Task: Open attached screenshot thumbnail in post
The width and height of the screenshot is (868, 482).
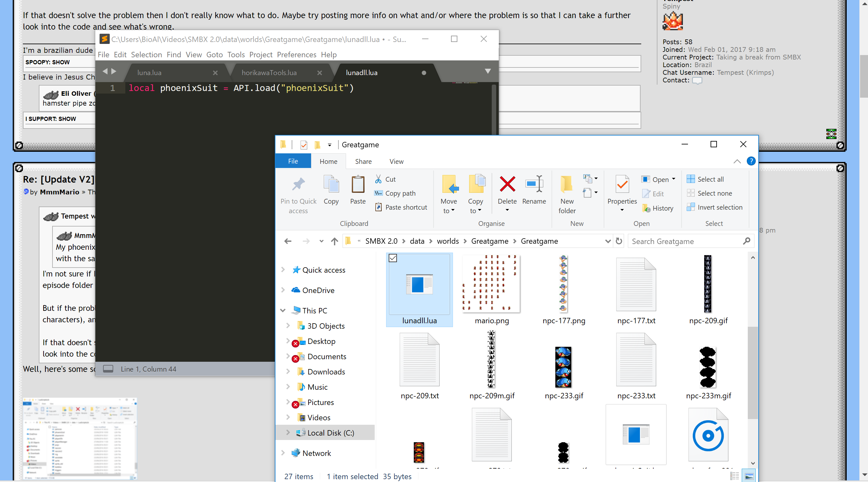Action: click(x=80, y=438)
